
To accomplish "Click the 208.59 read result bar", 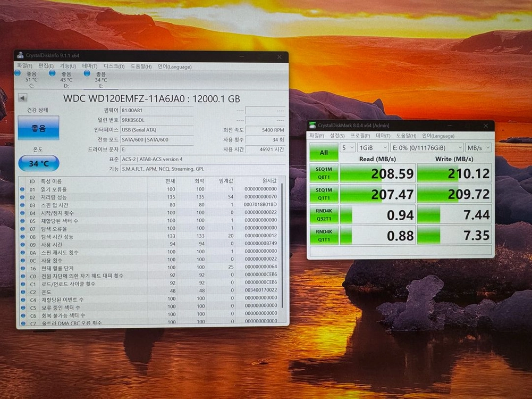I will click(378, 173).
